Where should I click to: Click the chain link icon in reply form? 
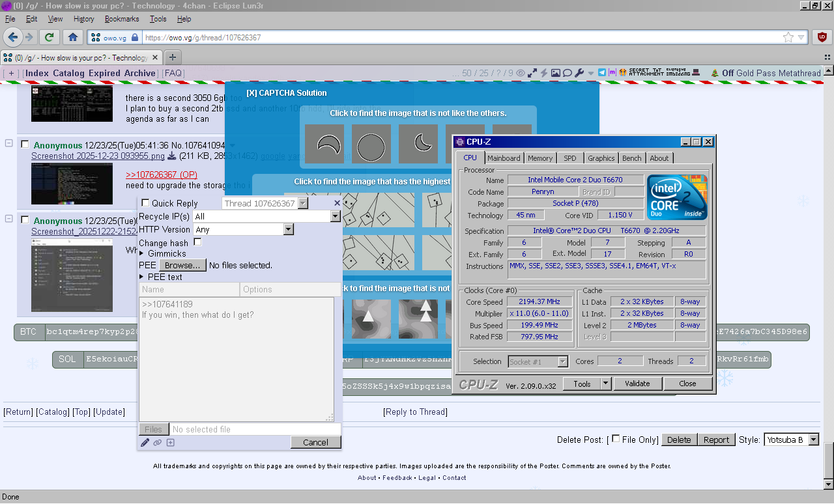click(158, 443)
